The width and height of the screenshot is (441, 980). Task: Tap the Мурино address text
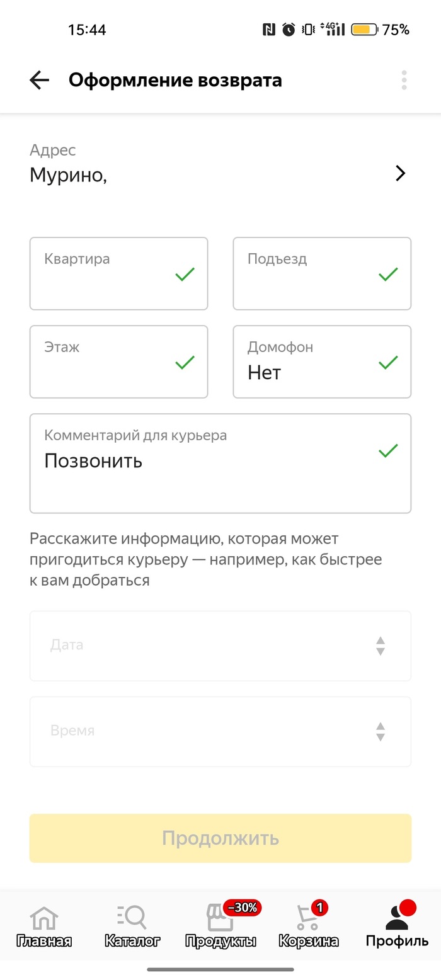[68, 175]
